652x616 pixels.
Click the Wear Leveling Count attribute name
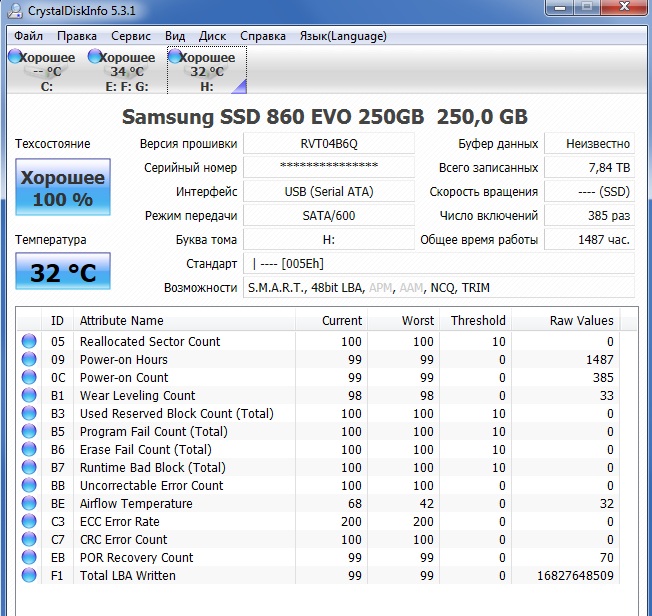tap(137, 396)
